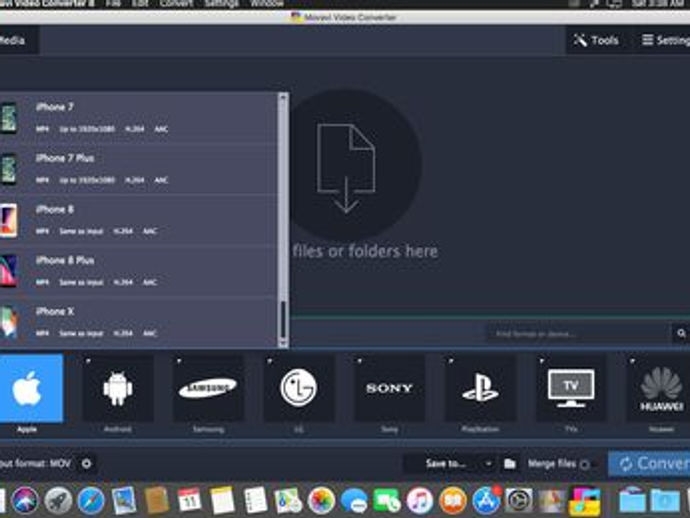Image resolution: width=690 pixels, height=518 pixels.
Task: Select the PlayStation category tile
Action: (x=480, y=388)
